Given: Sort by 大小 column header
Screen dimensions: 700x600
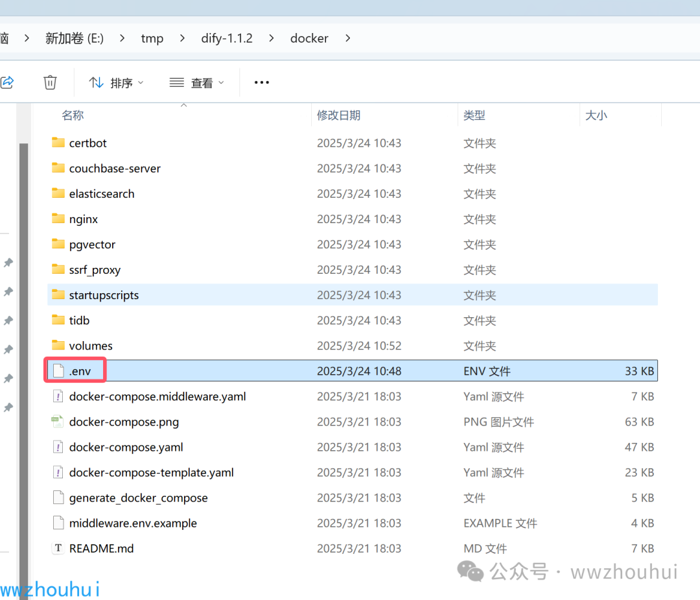Looking at the screenshot, I should (596, 115).
